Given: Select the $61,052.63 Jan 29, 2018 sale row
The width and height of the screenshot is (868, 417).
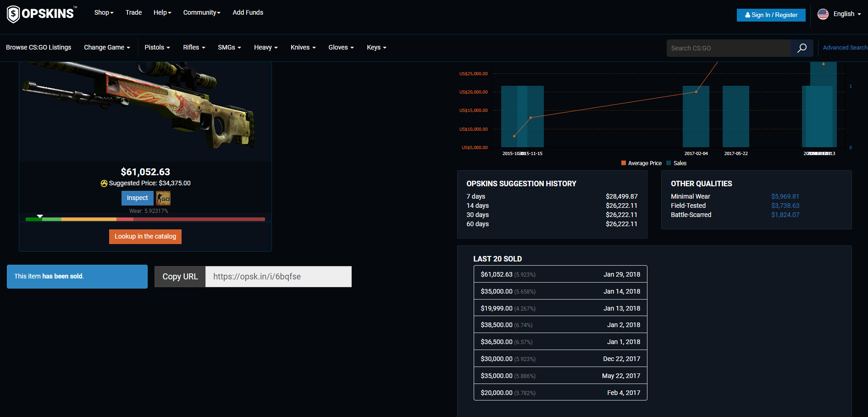Looking at the screenshot, I should 560,274.
